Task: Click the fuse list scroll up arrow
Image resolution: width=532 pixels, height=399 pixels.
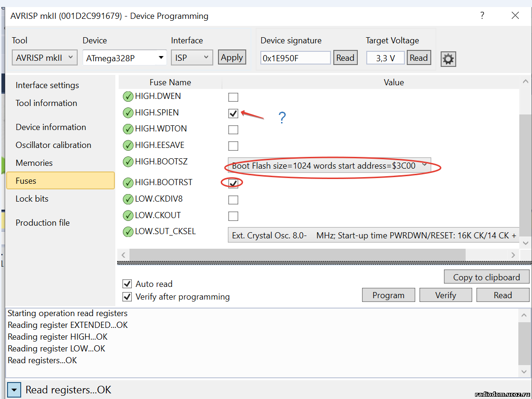Action: pyautogui.click(x=525, y=81)
